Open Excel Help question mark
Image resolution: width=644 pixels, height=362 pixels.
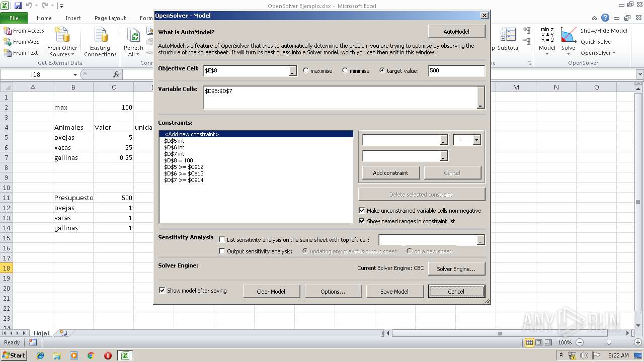(605, 18)
